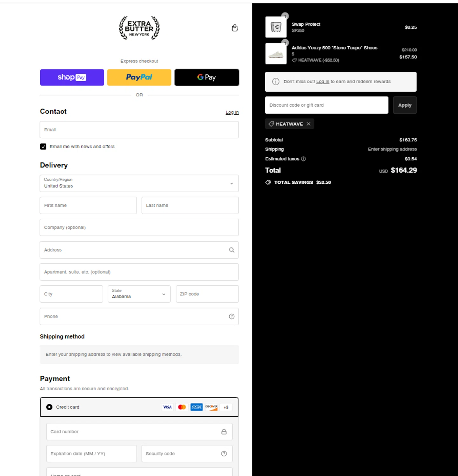Open the Country/Region dropdown
This screenshot has width=458, height=476.
pos(139,183)
